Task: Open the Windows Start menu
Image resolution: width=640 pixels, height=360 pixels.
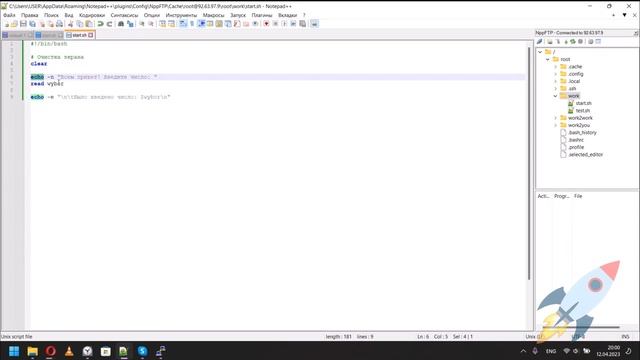Action: coord(14,351)
